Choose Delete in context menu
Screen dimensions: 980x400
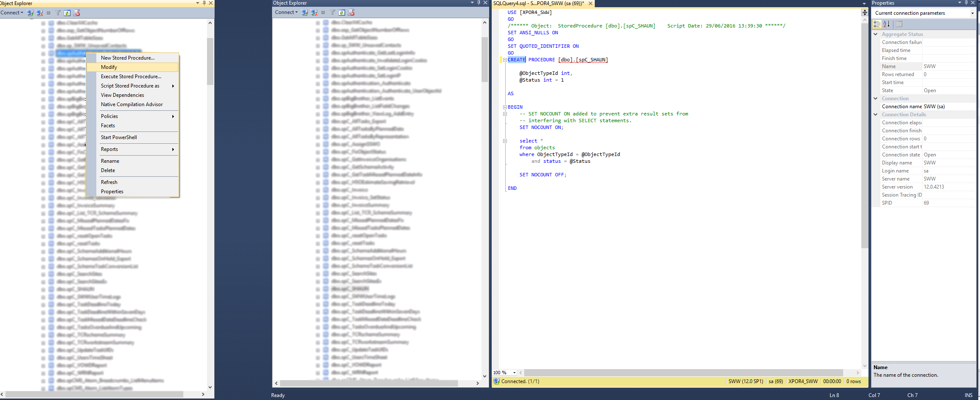pos(132,170)
